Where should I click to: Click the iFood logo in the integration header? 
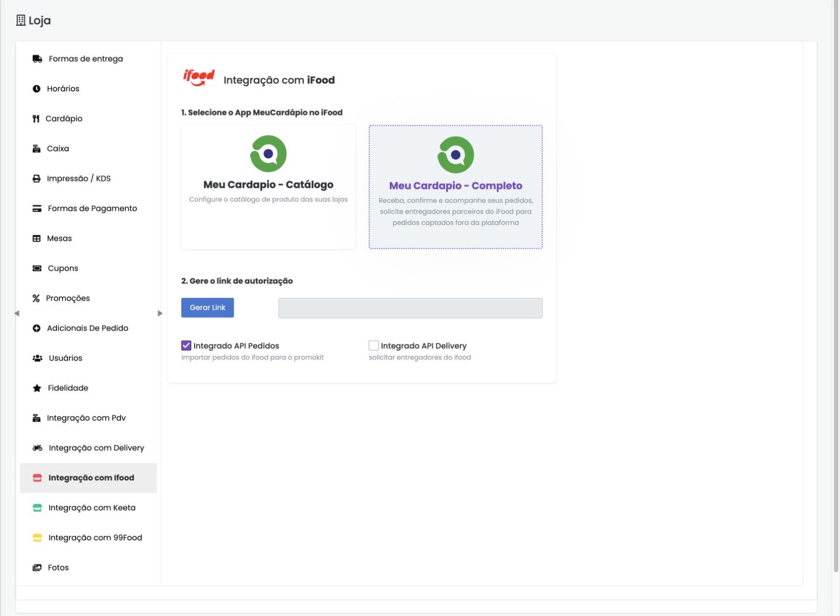click(199, 77)
